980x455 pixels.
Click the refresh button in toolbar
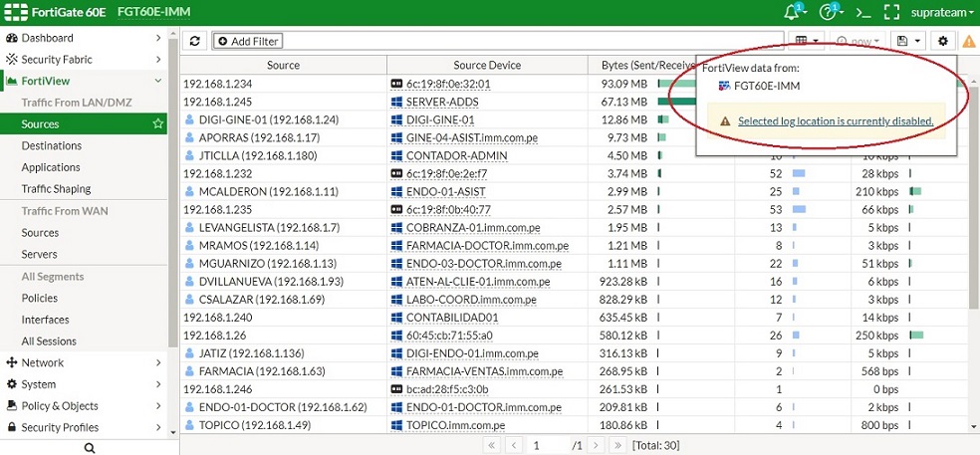pos(195,41)
